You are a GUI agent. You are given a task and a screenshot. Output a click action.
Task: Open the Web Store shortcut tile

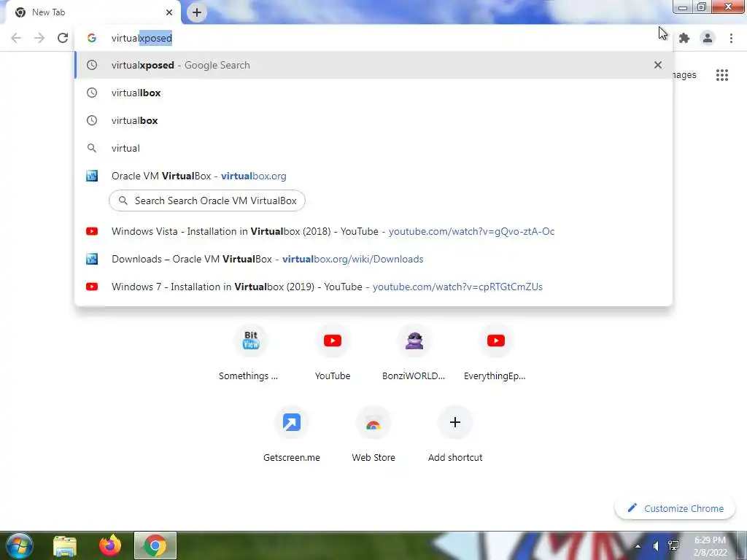(373, 435)
